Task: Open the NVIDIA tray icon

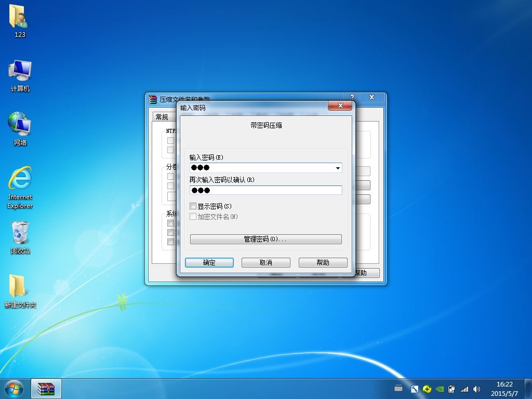Action: 440,389
